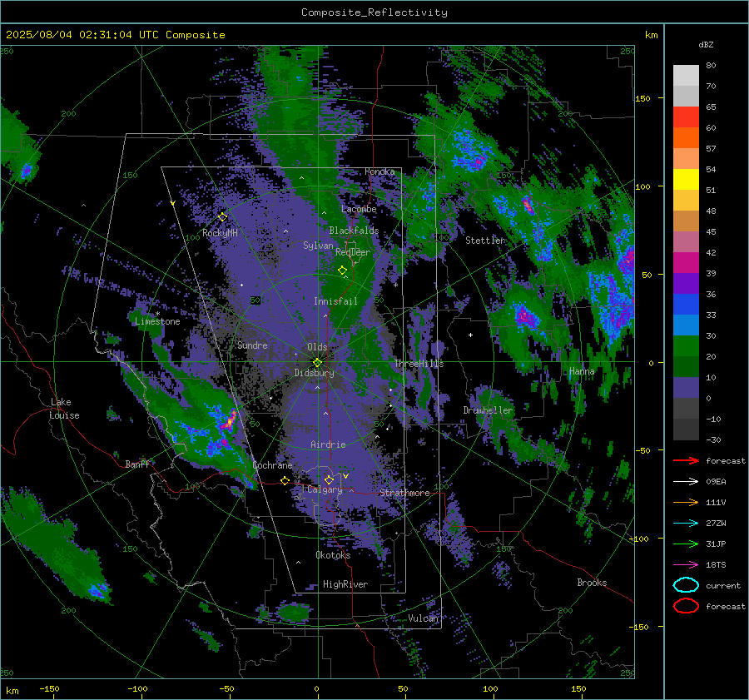Viewport: 749px width, 700px height.
Task: Click the red forecast arrow in legend
Action: [686, 460]
